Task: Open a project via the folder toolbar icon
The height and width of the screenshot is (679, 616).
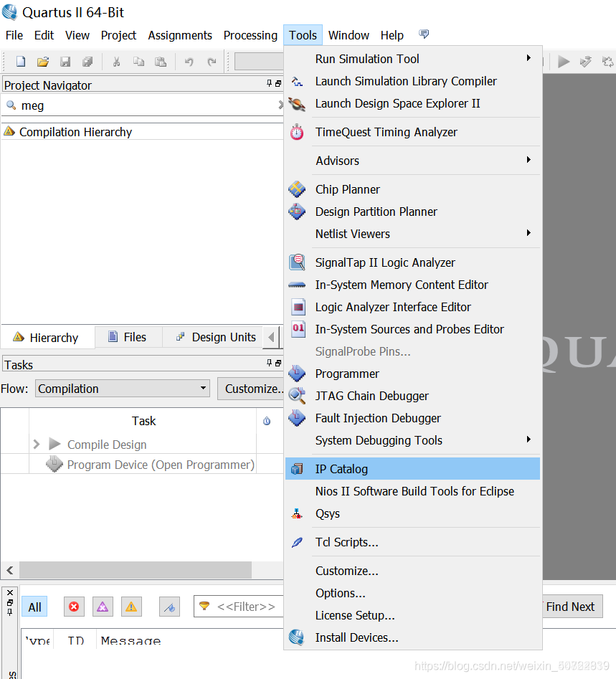Action: pyautogui.click(x=42, y=61)
